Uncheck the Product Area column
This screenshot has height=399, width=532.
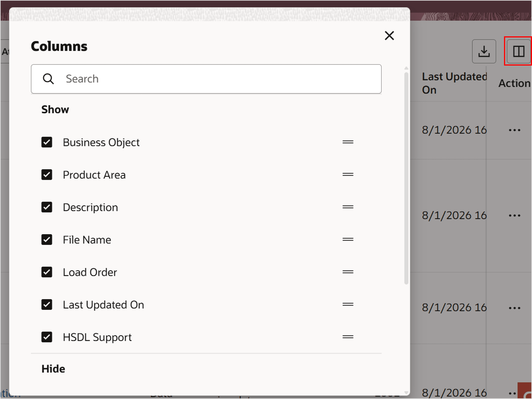(47, 175)
